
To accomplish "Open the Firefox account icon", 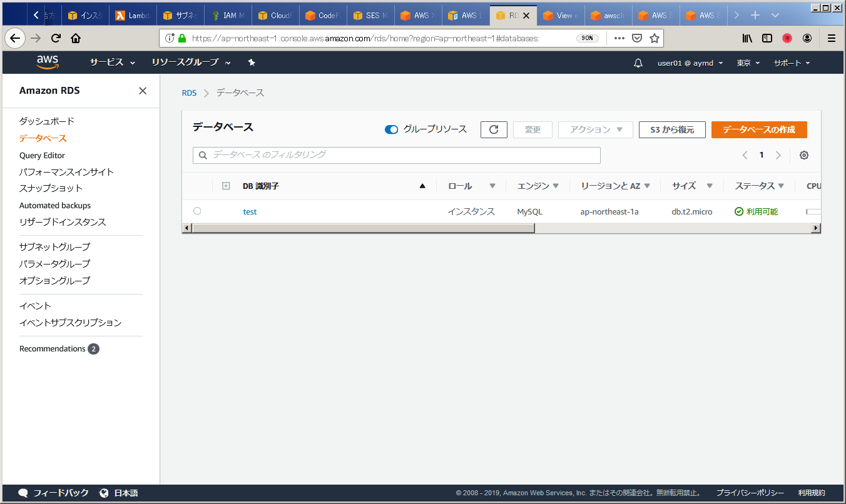I will pyautogui.click(x=807, y=38).
